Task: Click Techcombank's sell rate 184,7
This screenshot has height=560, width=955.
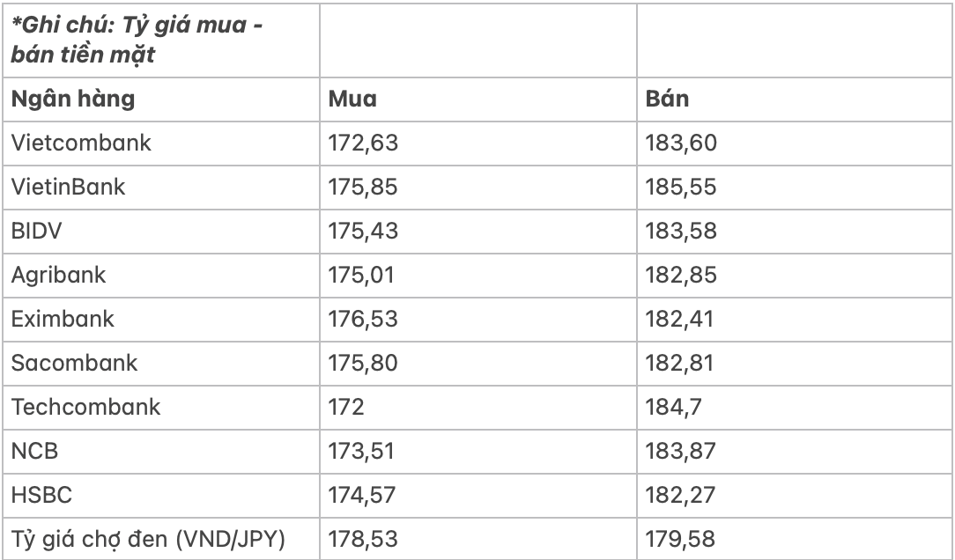Action: click(x=676, y=408)
